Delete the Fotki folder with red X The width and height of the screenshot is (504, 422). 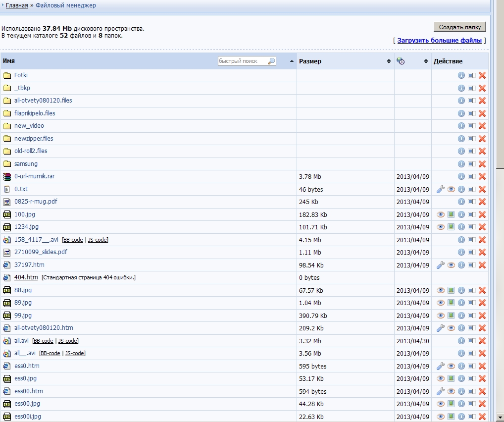pyautogui.click(x=482, y=75)
